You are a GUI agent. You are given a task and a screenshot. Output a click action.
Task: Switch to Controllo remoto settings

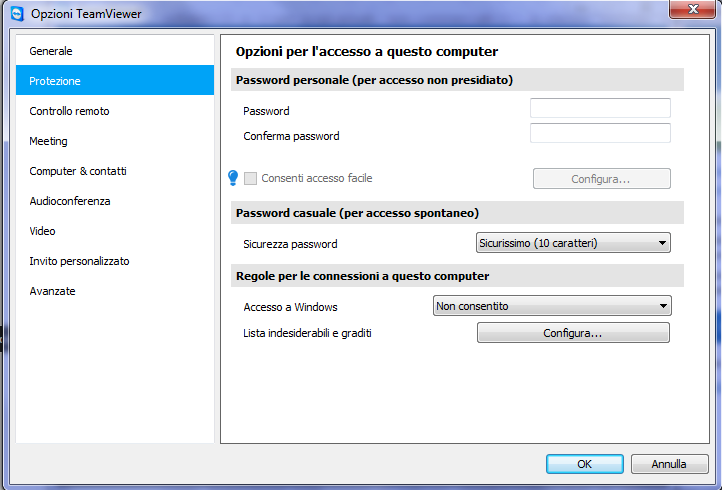point(70,111)
